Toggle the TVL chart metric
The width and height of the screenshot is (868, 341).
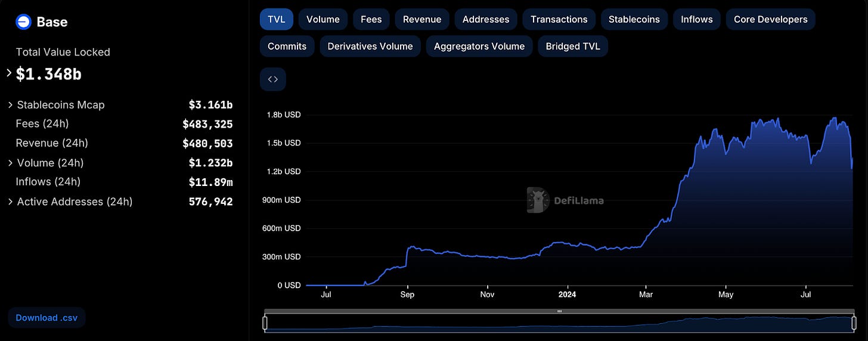[277, 19]
